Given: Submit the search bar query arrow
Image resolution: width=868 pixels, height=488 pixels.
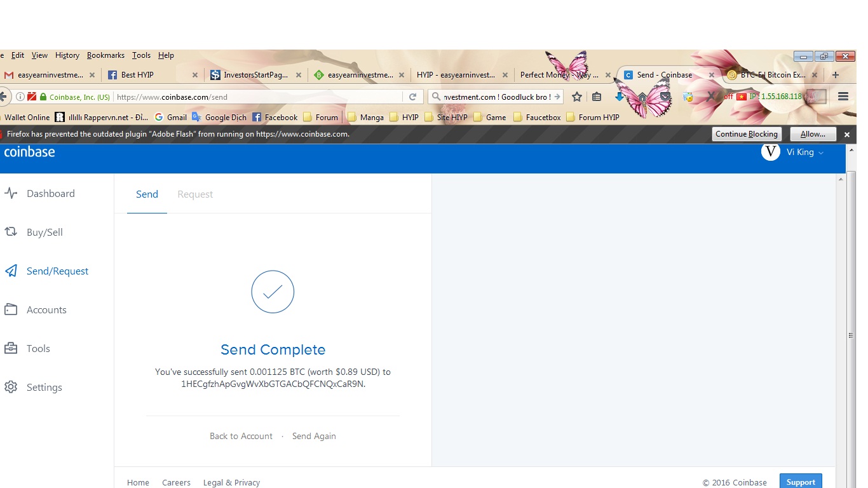Looking at the screenshot, I should coord(557,97).
